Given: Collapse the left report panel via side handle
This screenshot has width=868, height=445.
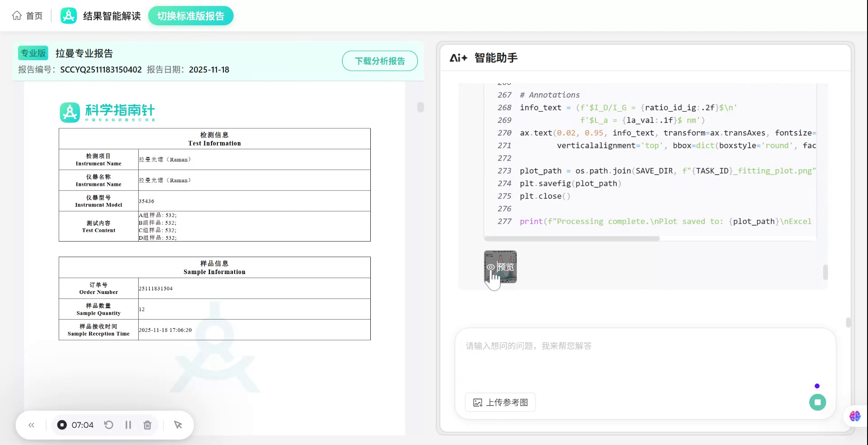Looking at the screenshot, I should click(x=420, y=107).
